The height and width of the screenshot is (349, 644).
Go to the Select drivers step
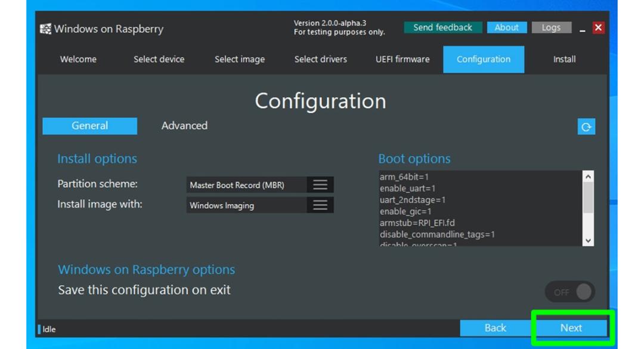tap(320, 59)
